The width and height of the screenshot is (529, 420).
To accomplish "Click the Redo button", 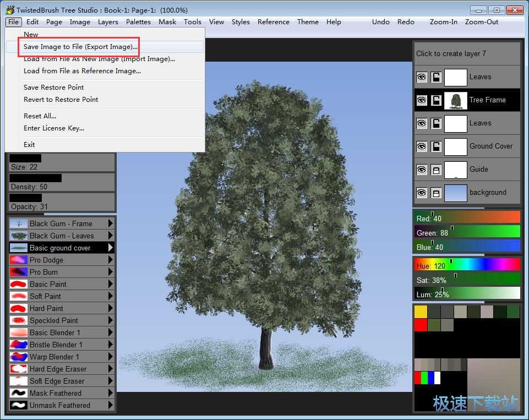I will point(406,22).
